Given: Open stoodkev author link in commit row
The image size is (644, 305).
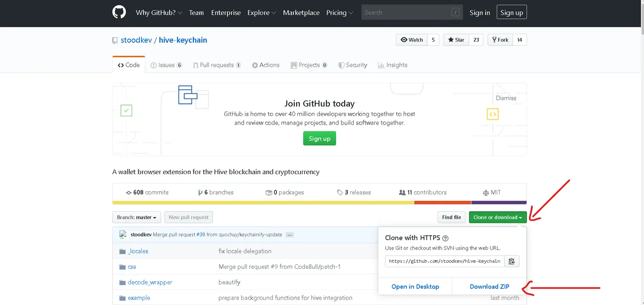Looking at the screenshot, I should (x=141, y=235).
